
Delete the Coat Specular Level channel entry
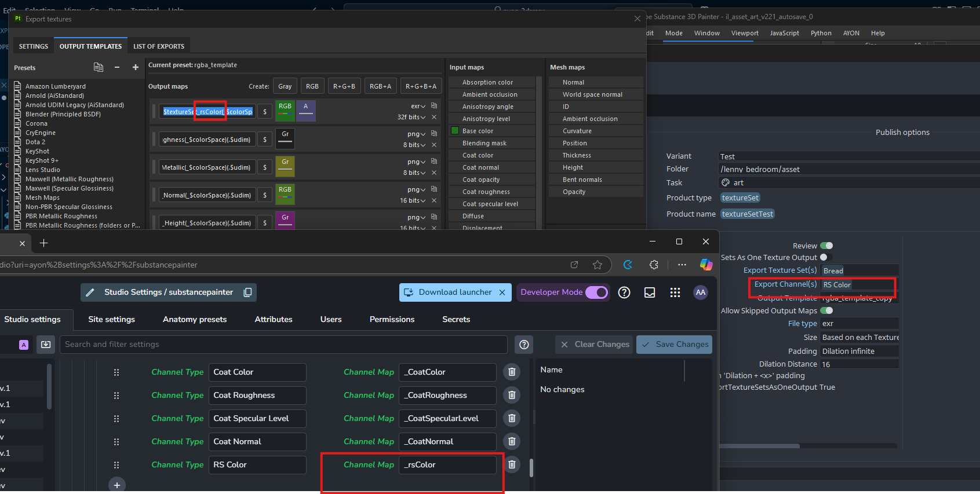(512, 418)
